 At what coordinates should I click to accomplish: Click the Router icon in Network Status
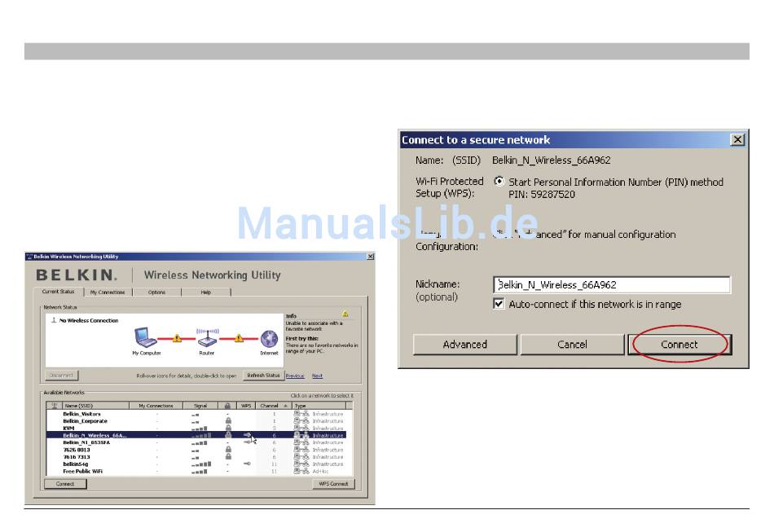(x=208, y=336)
